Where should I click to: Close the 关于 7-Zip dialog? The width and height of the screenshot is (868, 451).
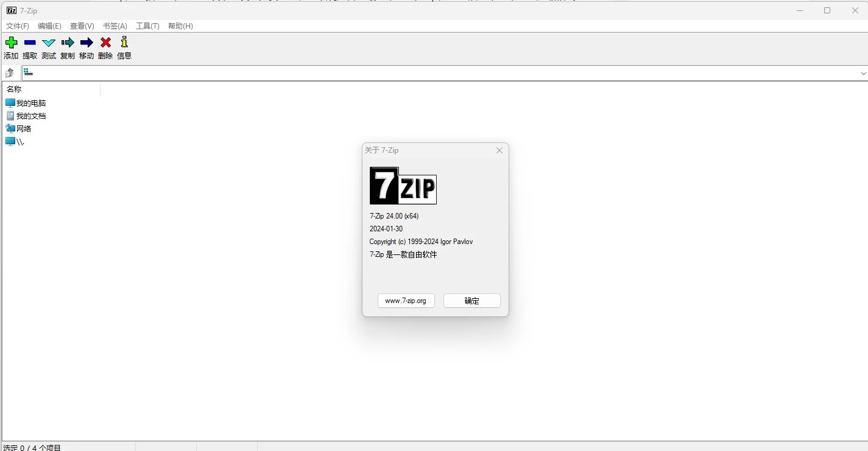point(499,150)
